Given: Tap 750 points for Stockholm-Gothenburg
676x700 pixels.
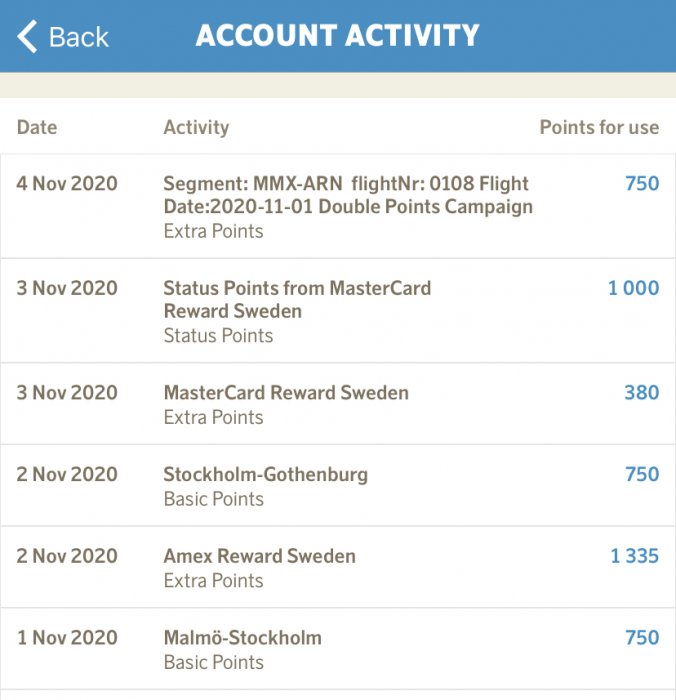Looking at the screenshot, I should pyautogui.click(x=641, y=475).
